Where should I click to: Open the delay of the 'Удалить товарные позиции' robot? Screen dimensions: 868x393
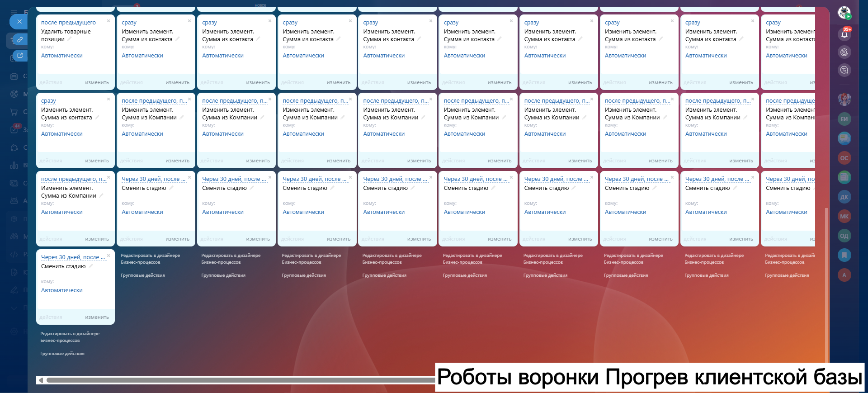pyautogui.click(x=68, y=23)
